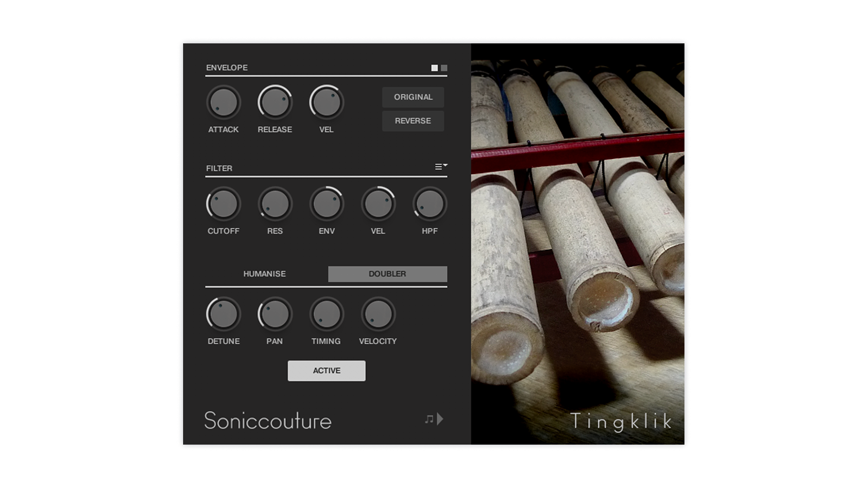Click the DETUNE knob
This screenshot has height=488, width=868.
click(223, 314)
